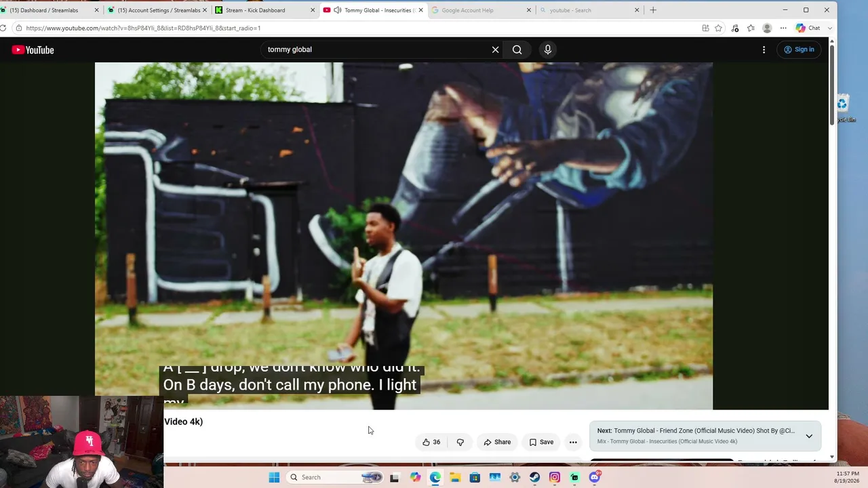Open next video Friend Zone link

click(x=696, y=430)
